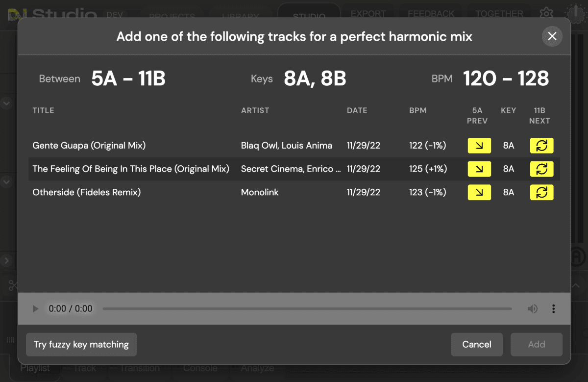The image size is (588, 382).
Task: Toggle key match for The Feeling Of Being
Action: [x=541, y=169]
